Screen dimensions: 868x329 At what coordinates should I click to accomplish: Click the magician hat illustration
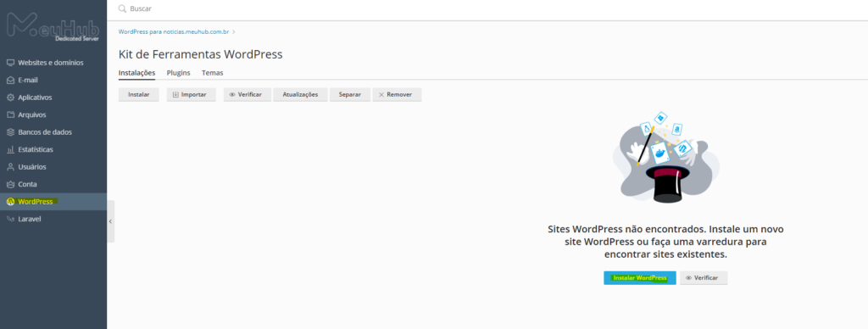(666, 157)
